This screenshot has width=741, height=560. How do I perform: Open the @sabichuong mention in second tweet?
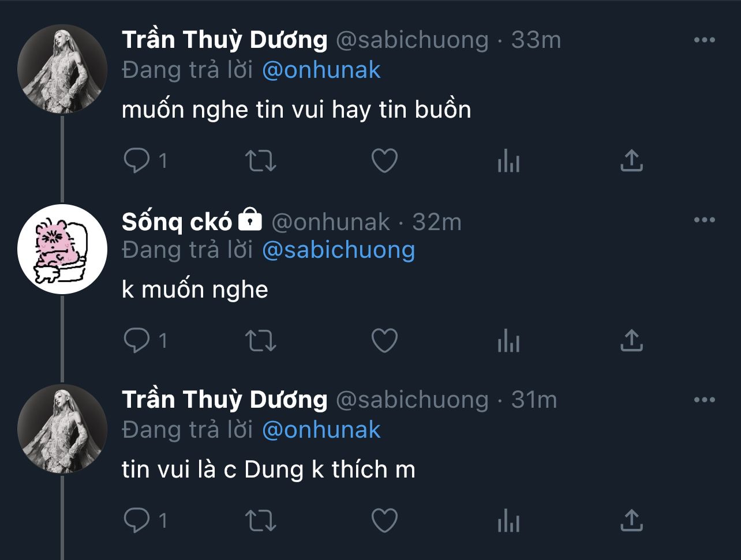click(x=338, y=250)
